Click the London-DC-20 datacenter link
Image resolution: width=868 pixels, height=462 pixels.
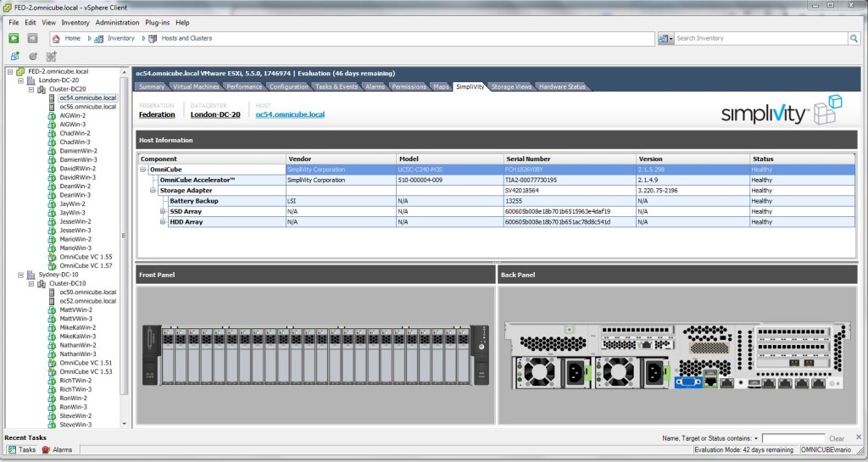(x=215, y=114)
